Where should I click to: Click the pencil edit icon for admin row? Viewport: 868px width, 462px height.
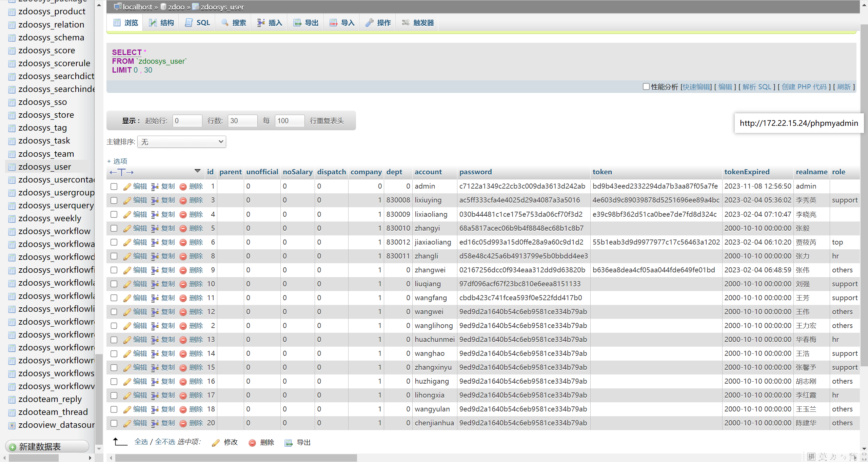(127, 187)
